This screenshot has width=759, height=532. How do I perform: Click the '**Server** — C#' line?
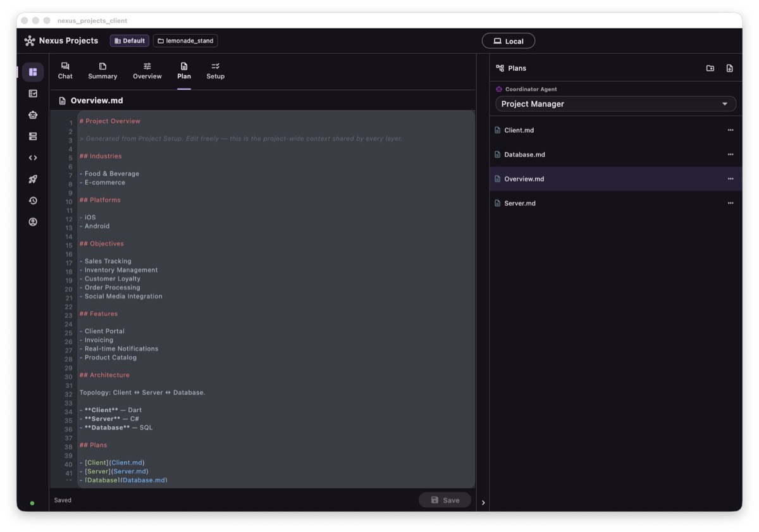[x=109, y=419]
